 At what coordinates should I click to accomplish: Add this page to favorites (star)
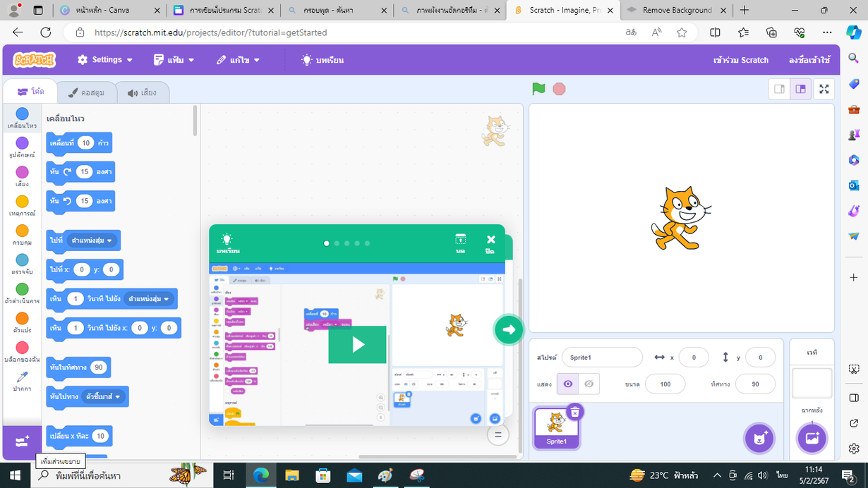click(x=682, y=32)
